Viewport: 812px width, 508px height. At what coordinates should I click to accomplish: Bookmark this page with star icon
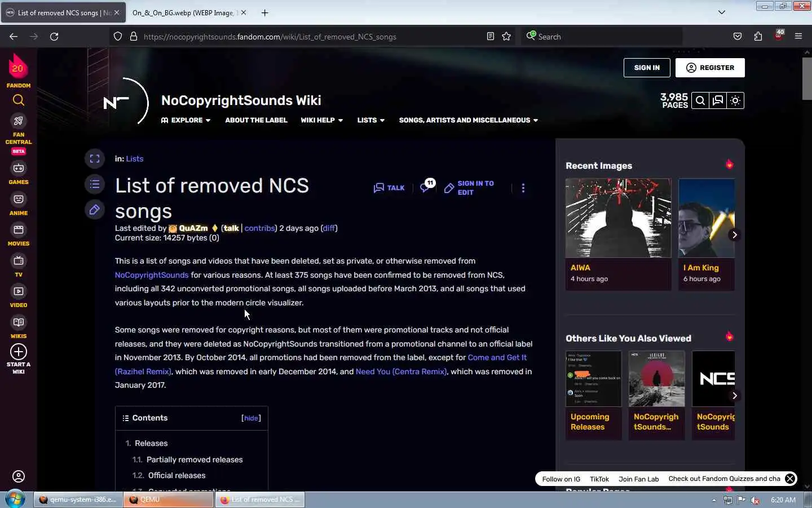506,36
